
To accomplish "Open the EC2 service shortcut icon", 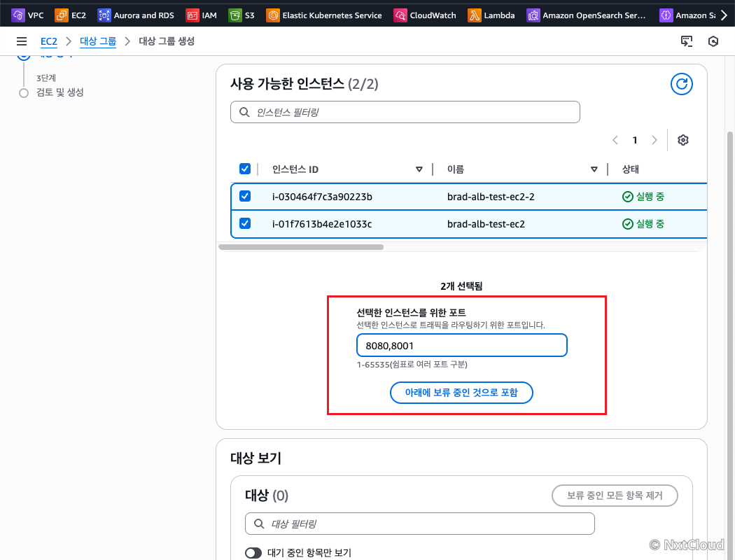I will click(x=62, y=15).
